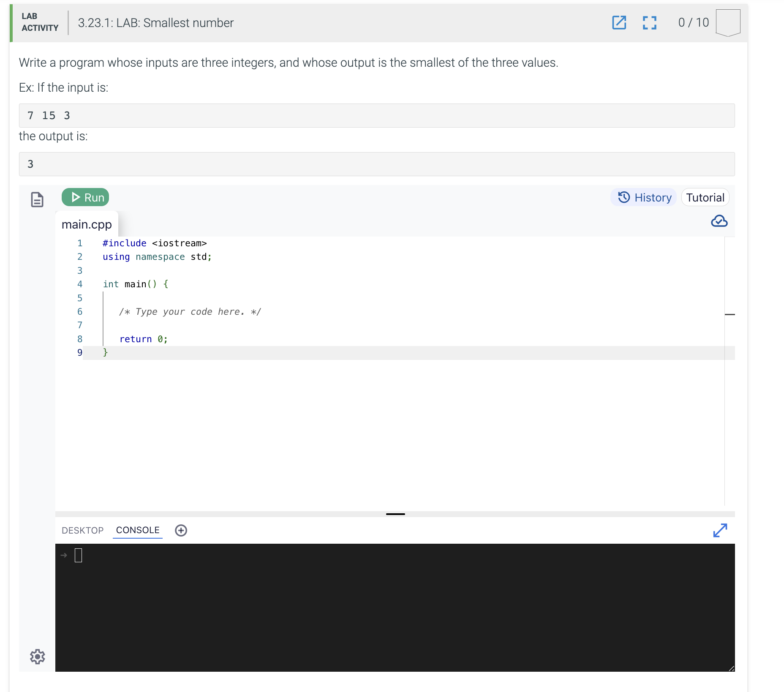View the code History
The image size is (784, 692).
[643, 197]
